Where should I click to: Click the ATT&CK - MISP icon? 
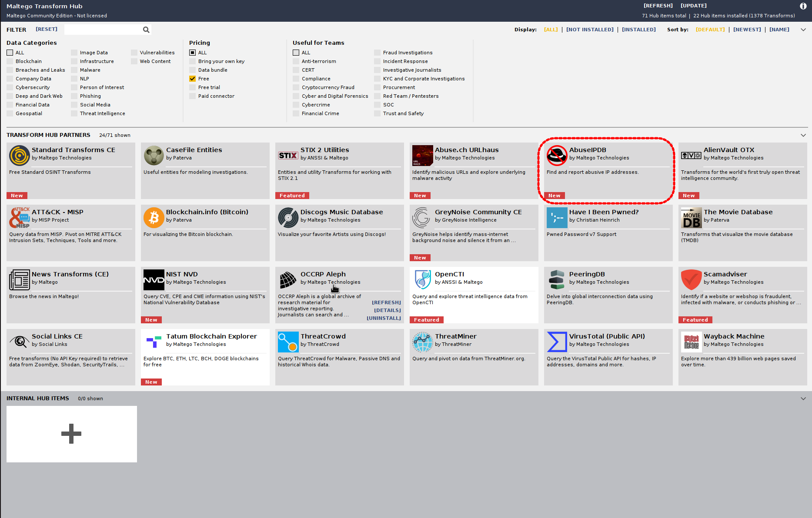click(x=20, y=218)
